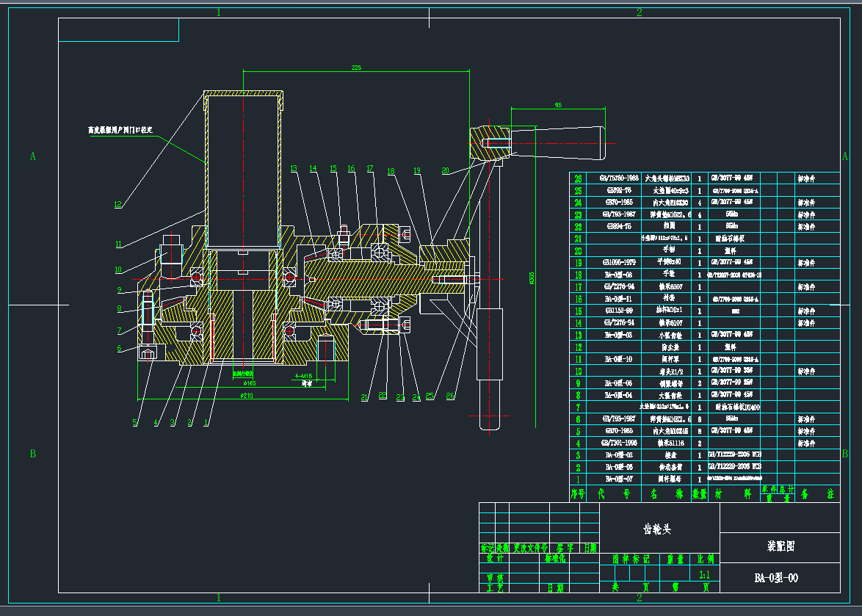Image resolution: width=862 pixels, height=616 pixels.
Task: Select sequence number 26 in parts list
Action: pos(579,178)
